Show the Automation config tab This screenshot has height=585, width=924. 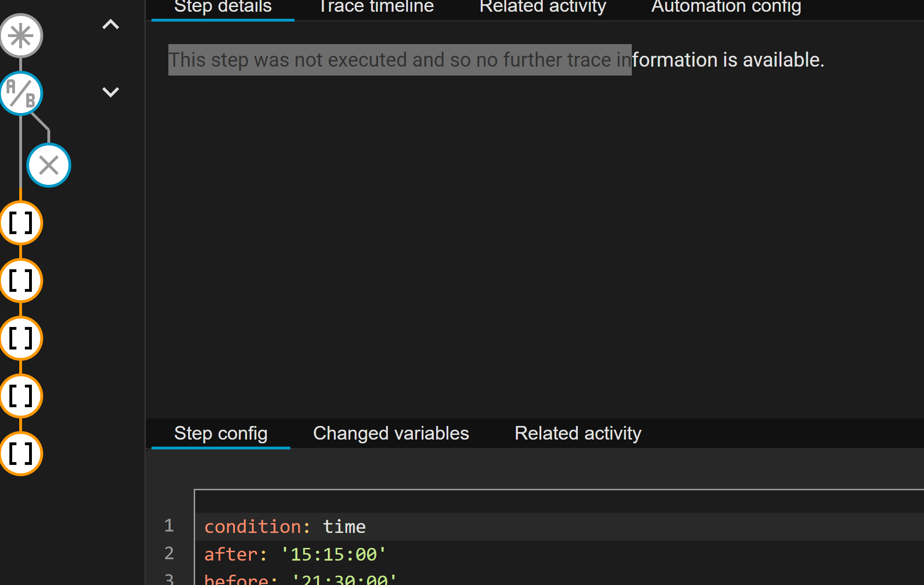click(x=726, y=7)
